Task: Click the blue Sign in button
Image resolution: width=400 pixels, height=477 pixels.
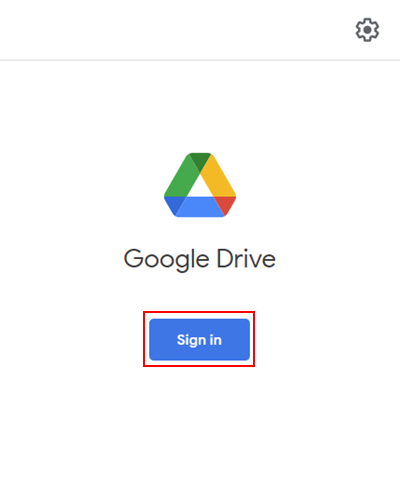Action: [x=199, y=340]
